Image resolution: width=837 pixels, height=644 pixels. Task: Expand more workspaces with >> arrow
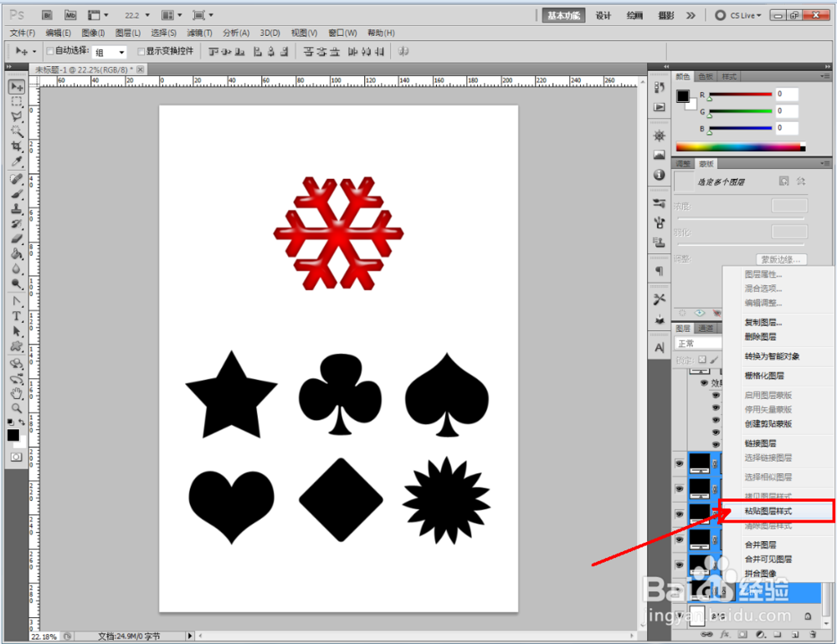[691, 15]
